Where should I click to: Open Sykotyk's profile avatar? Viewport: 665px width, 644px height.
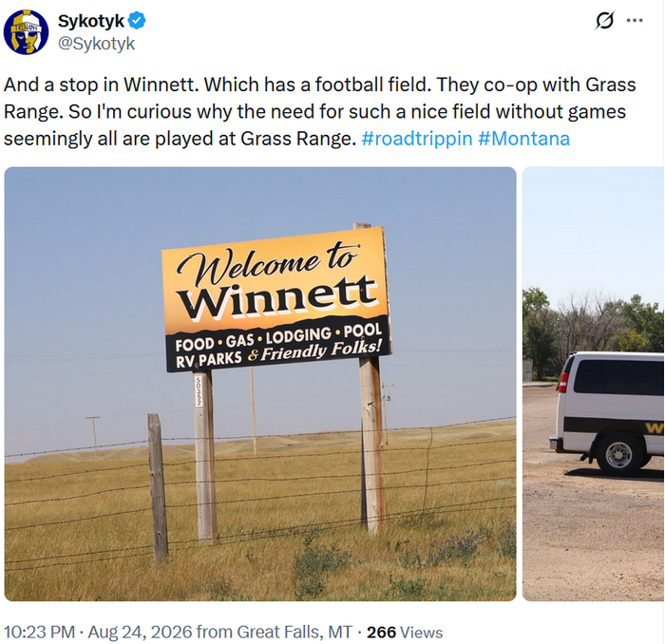(x=26, y=32)
